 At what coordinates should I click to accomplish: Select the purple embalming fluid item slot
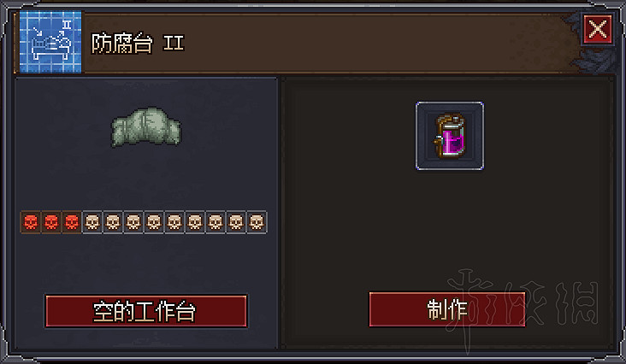(450, 136)
